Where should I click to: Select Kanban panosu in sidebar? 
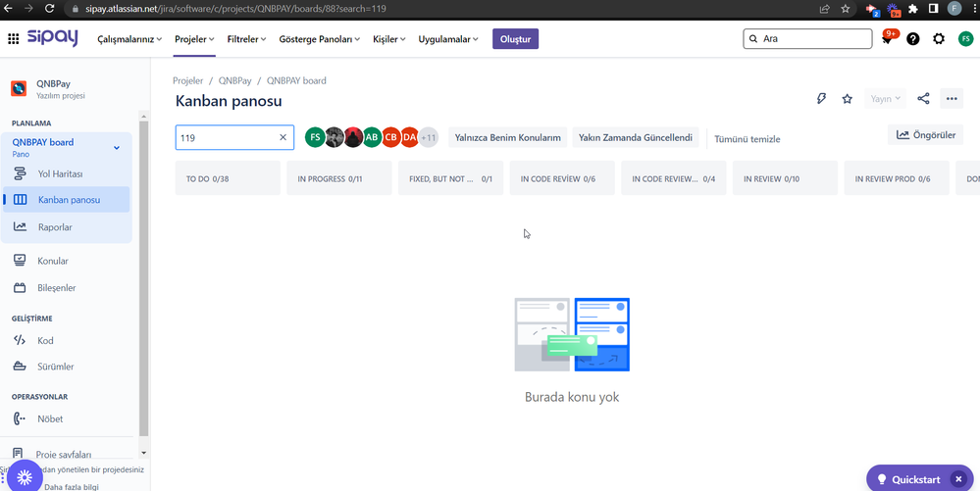(67, 200)
